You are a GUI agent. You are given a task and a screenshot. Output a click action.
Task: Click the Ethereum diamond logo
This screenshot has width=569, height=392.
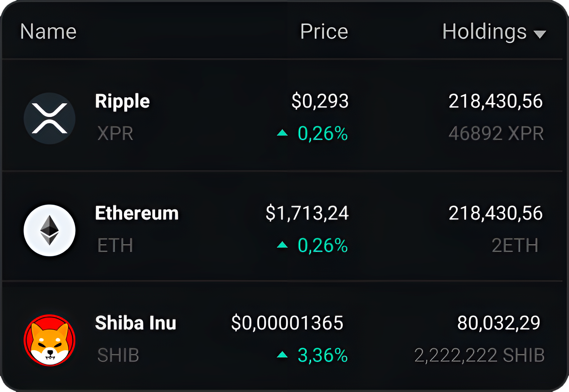[x=50, y=230]
